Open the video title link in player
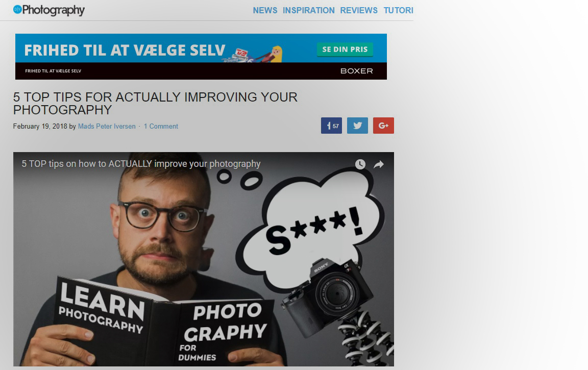588x370 pixels. (141, 164)
